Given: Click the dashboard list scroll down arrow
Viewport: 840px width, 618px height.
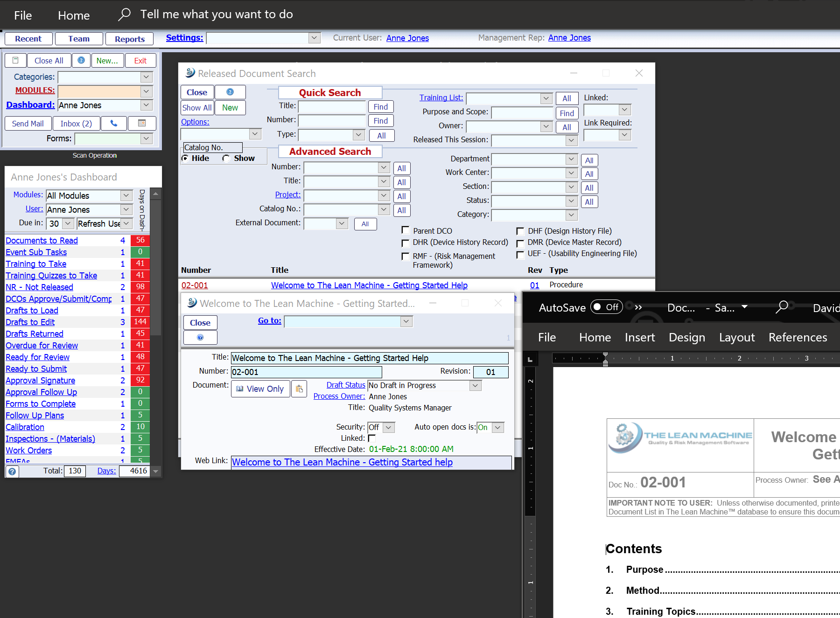Looking at the screenshot, I should (x=156, y=472).
